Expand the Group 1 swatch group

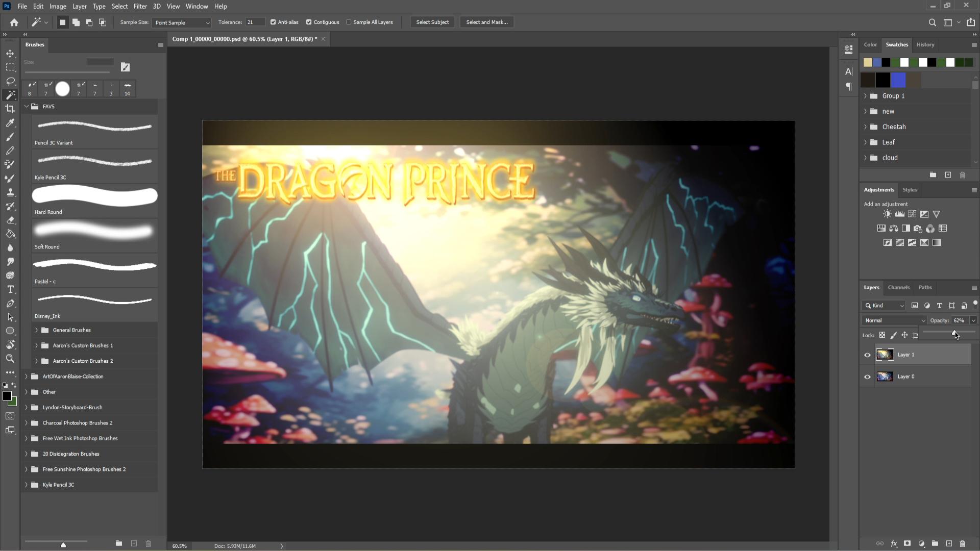pyautogui.click(x=865, y=96)
